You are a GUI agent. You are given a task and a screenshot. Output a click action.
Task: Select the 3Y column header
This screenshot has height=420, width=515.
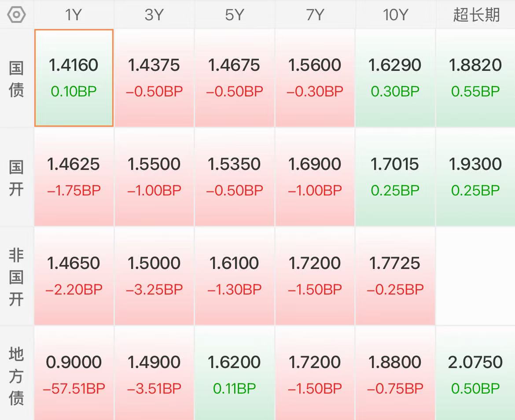(x=154, y=15)
